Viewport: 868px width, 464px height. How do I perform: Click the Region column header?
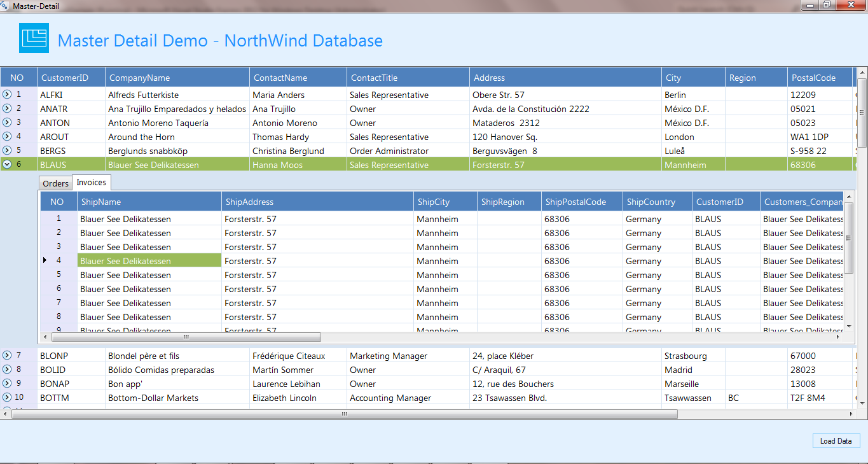pyautogui.click(x=756, y=78)
